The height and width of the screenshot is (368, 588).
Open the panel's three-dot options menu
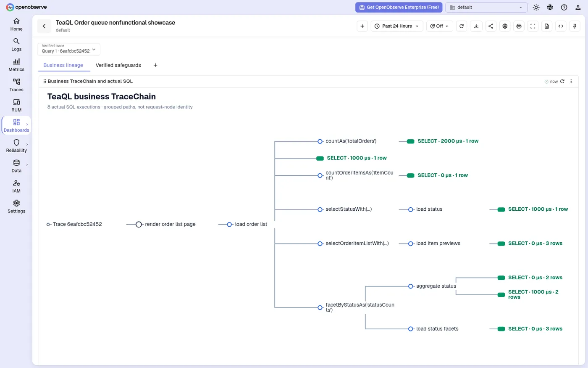[x=571, y=81]
